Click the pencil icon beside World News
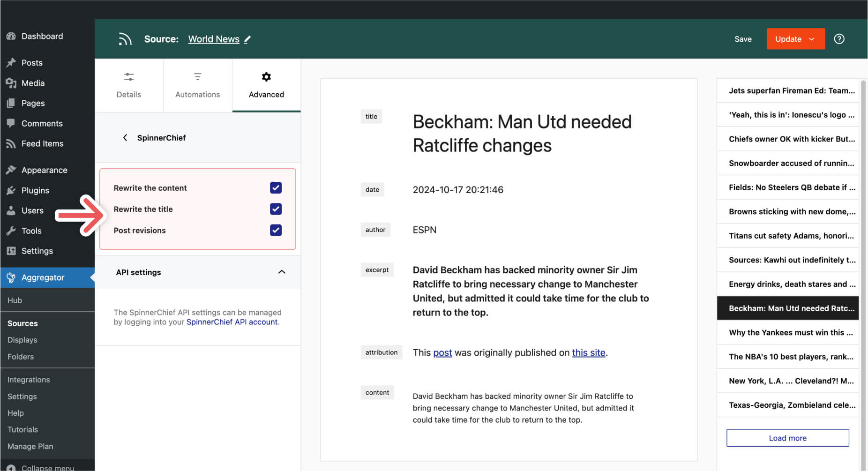The width and height of the screenshot is (868, 471). coord(247,39)
